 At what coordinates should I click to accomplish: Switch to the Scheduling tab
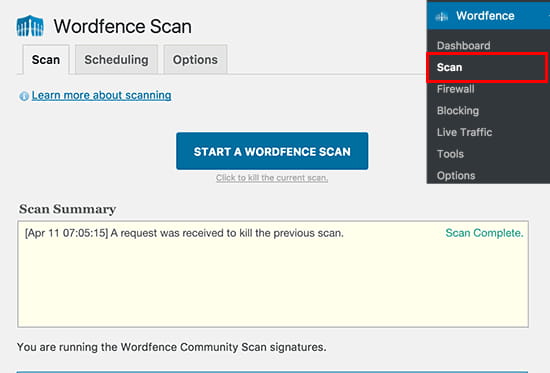[116, 60]
